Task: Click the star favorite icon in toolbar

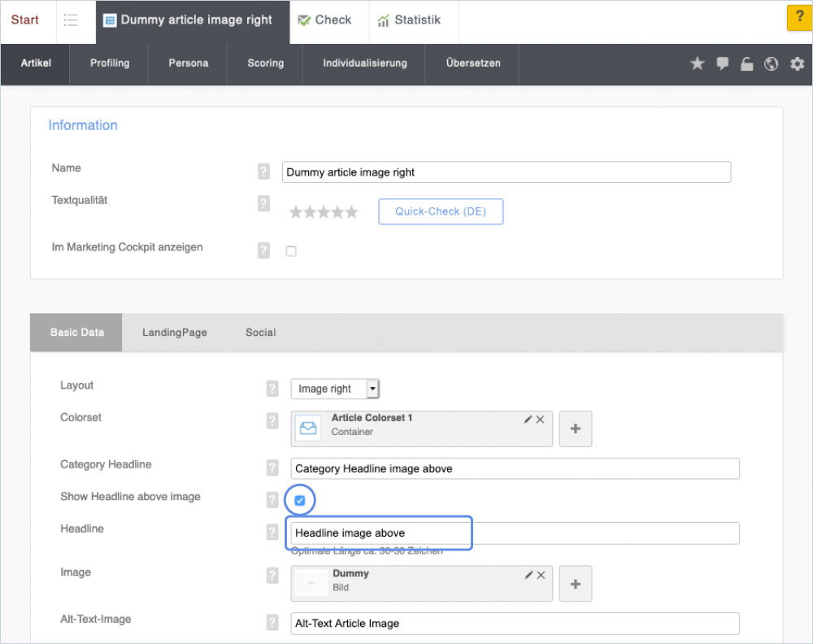Action: [x=698, y=63]
